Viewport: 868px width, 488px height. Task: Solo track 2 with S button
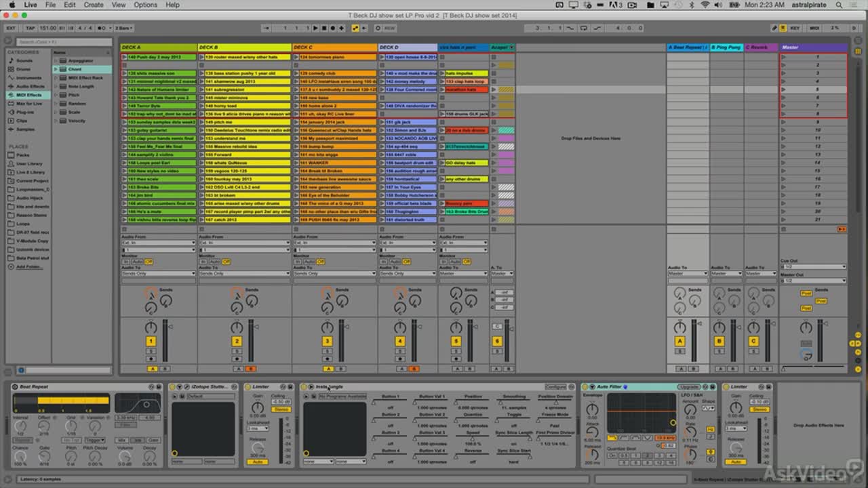point(237,351)
